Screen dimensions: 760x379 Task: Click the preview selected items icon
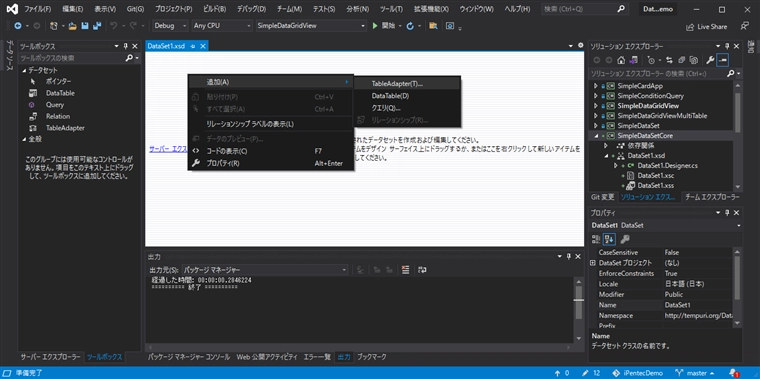(x=723, y=60)
